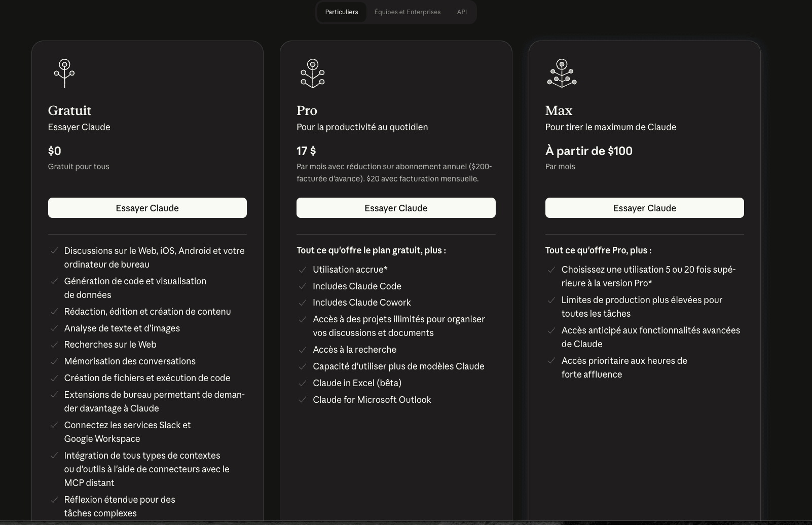Click the Tout ce qu'offre Pro, plus heading
Image resolution: width=812 pixels, height=525 pixels.
point(598,250)
